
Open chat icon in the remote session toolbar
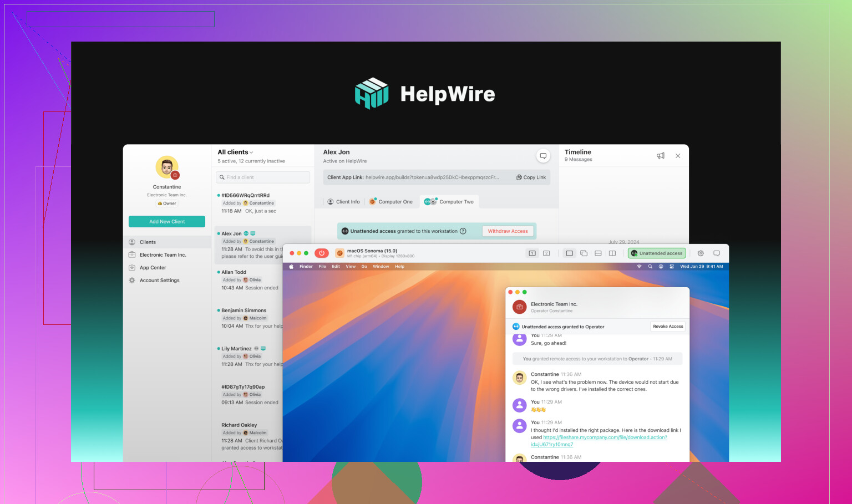717,253
